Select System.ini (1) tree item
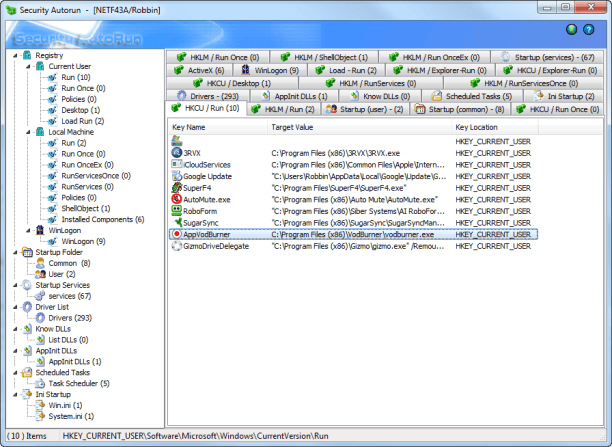612x447 pixels. coord(71,416)
